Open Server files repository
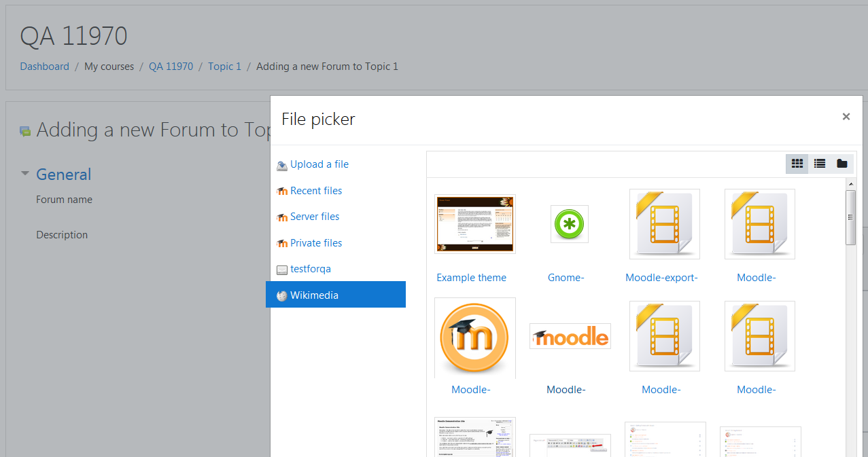868x457 pixels. pos(315,217)
